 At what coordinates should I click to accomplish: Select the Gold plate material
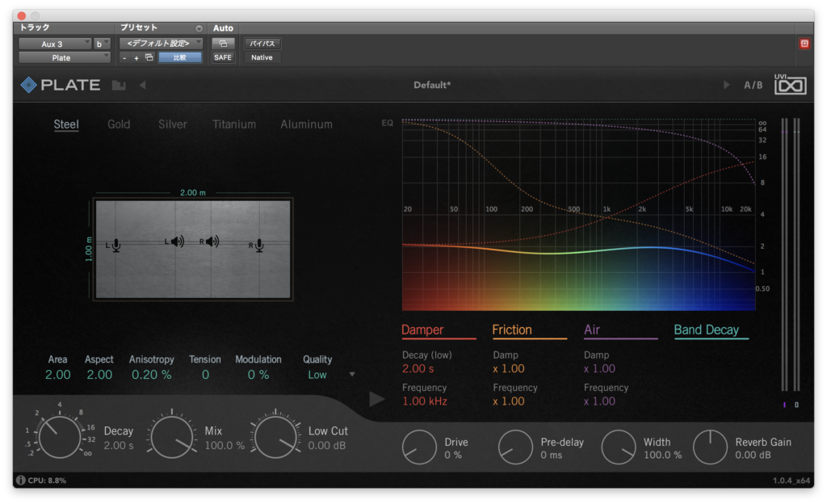(119, 124)
